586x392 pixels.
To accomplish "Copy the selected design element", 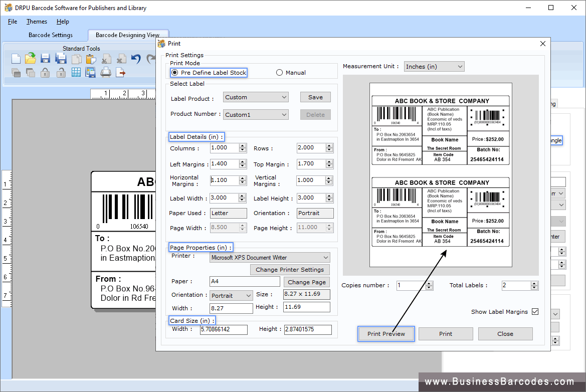I will click(x=76, y=59).
